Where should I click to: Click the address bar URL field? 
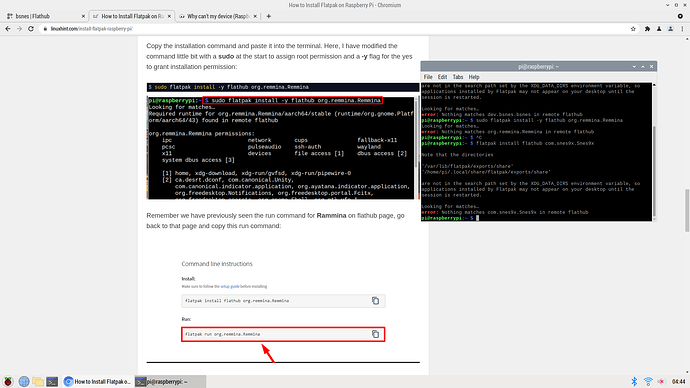[x=334, y=29]
